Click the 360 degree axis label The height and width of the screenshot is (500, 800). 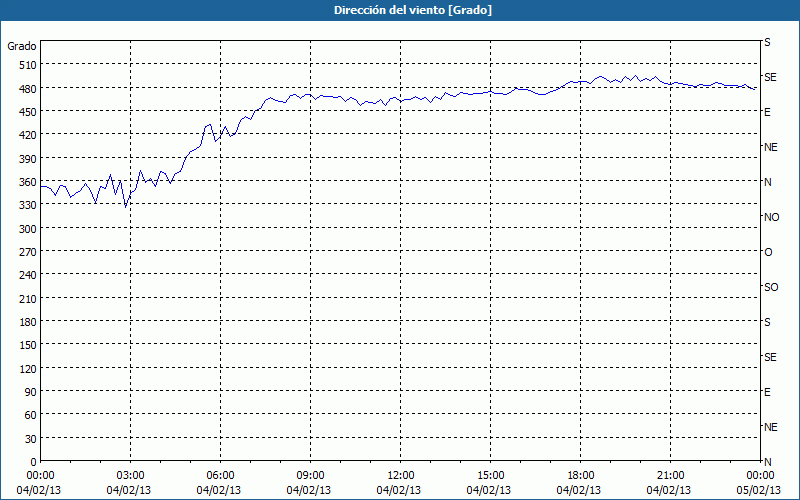coord(28,182)
